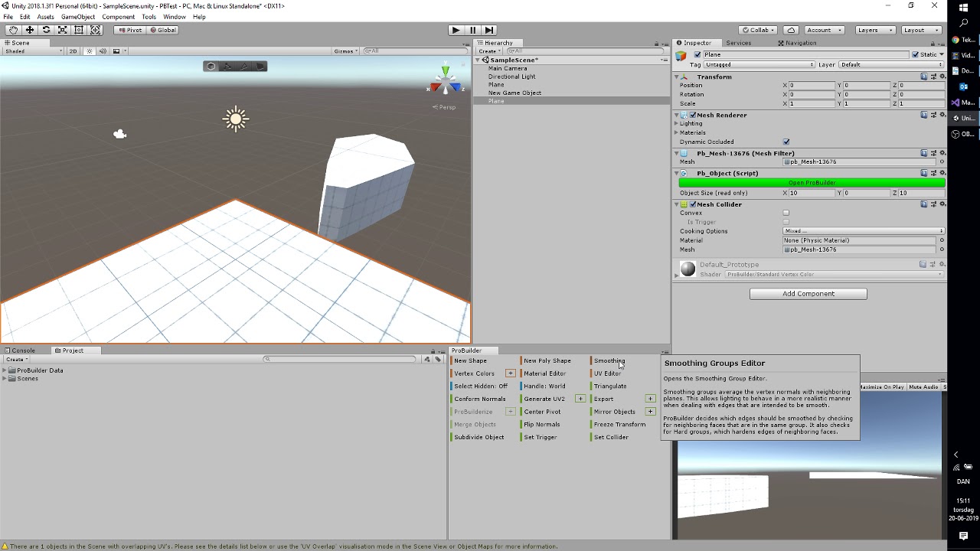Image resolution: width=980 pixels, height=551 pixels.
Task: Click the cloud Services icon in toolbar
Action: coord(791,30)
